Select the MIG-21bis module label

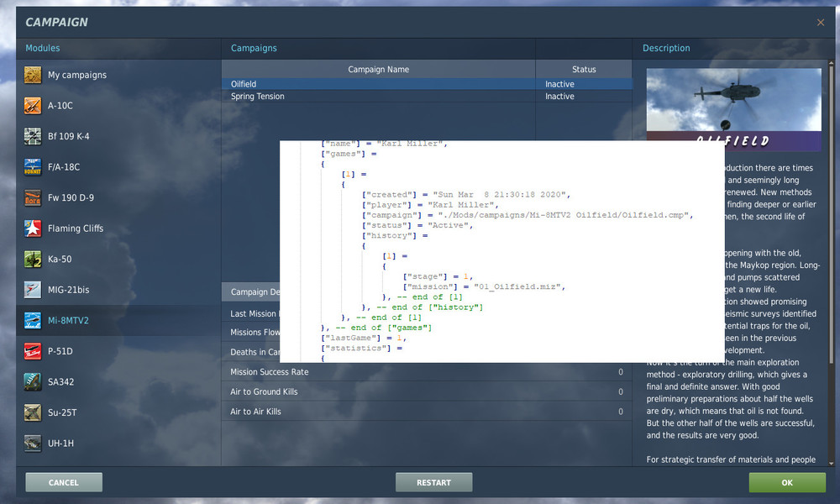(x=69, y=290)
